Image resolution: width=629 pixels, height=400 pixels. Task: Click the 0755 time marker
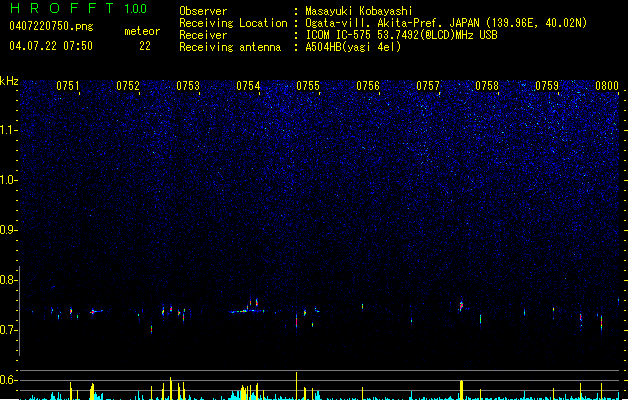[x=308, y=86]
